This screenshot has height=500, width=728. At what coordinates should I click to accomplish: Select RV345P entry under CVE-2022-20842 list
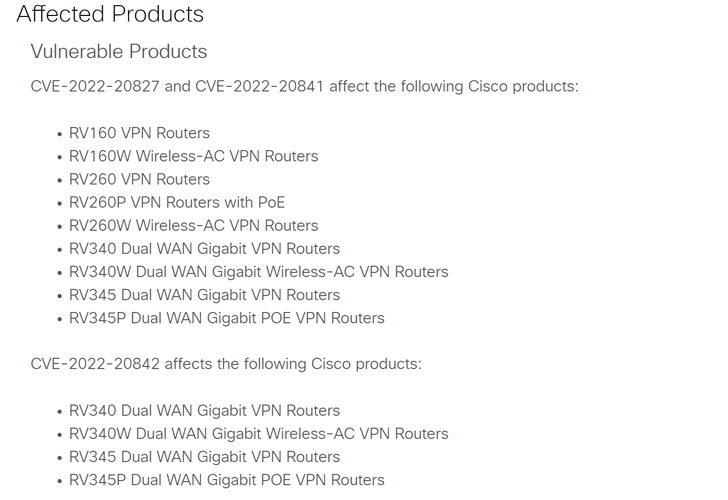227,481
